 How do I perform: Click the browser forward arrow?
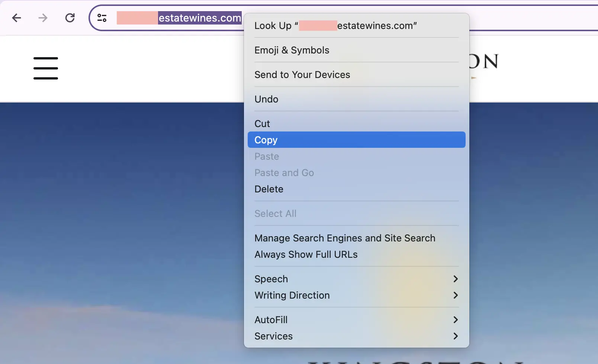point(43,18)
